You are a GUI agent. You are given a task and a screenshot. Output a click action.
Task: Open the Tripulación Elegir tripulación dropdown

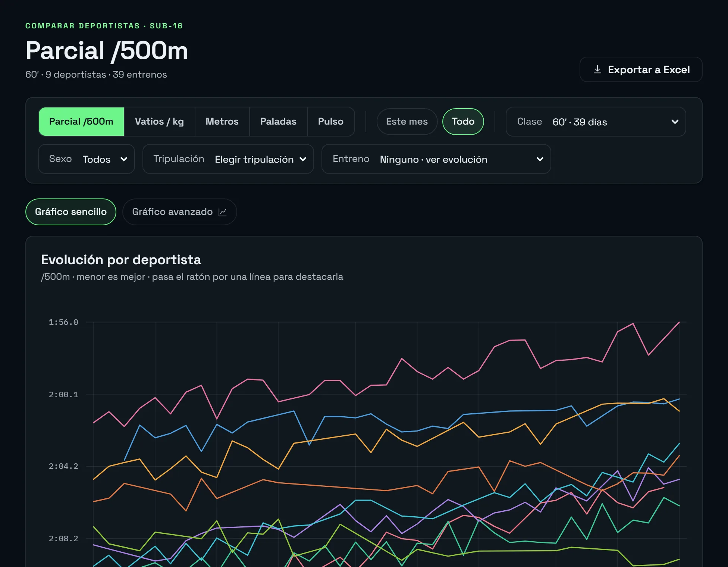tap(228, 159)
